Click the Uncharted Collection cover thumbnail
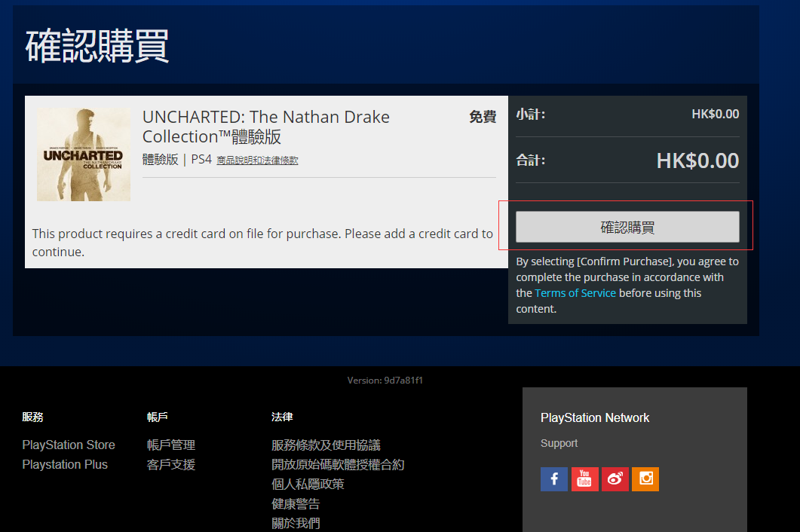This screenshot has height=532, width=800. click(x=84, y=154)
